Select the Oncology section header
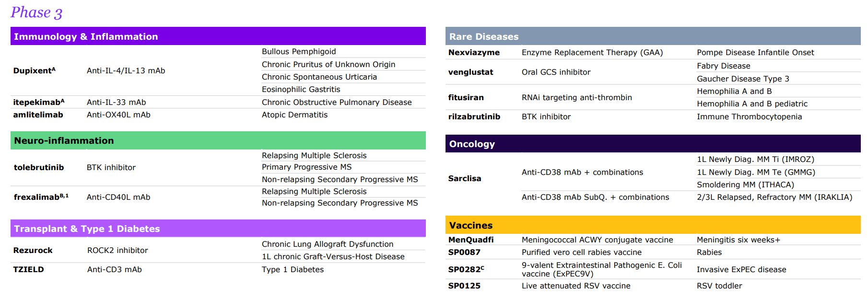The height and width of the screenshot is (299, 868). click(472, 144)
